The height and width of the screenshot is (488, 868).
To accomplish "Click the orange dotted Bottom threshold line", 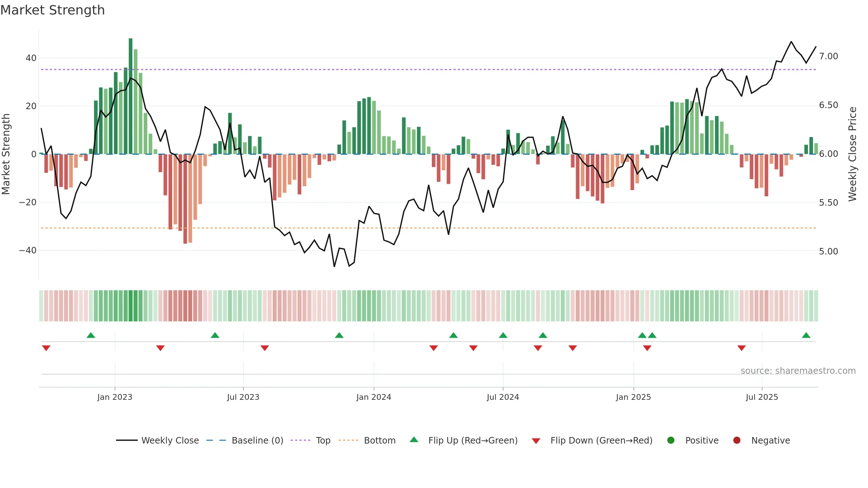I will (429, 228).
